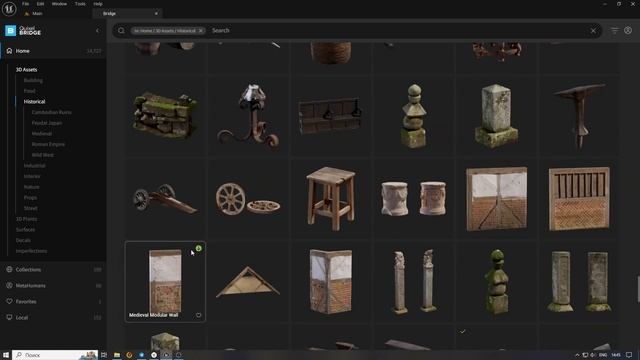640x360 pixels.
Task: Open Task View on the taskbar
Action: click(104, 355)
